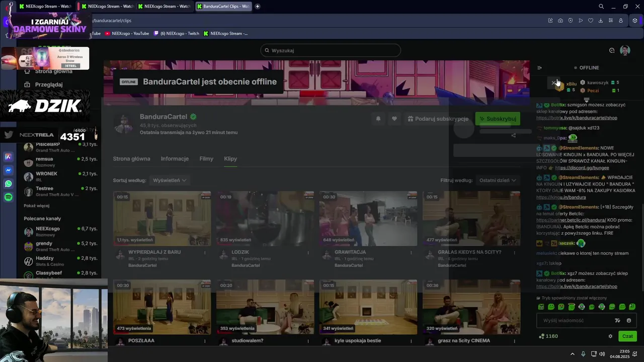644x362 pixels.
Task: Open browser downloads icon
Action: click(601, 21)
